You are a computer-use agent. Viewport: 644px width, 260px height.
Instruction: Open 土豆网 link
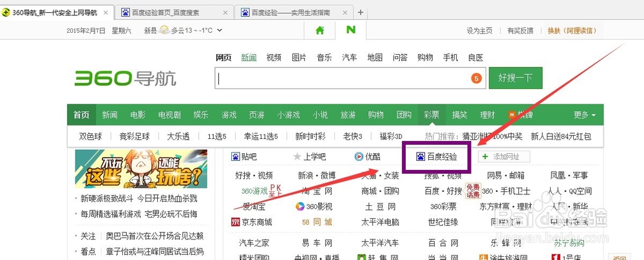click(380, 207)
